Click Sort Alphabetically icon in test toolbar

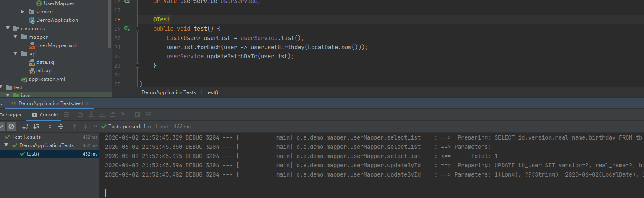point(25,127)
